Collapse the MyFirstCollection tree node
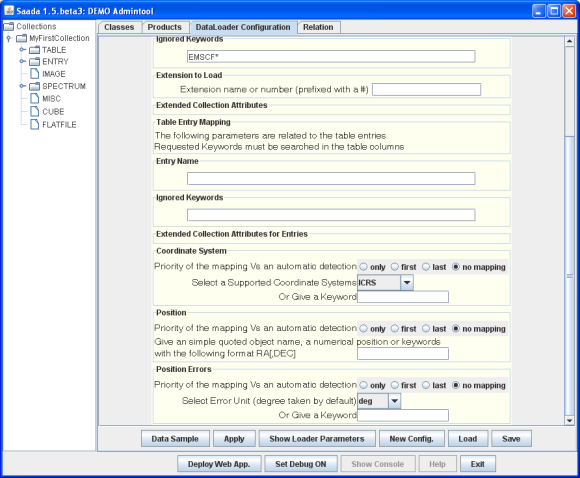Viewport: 580px width, 478px height. [x=8, y=38]
